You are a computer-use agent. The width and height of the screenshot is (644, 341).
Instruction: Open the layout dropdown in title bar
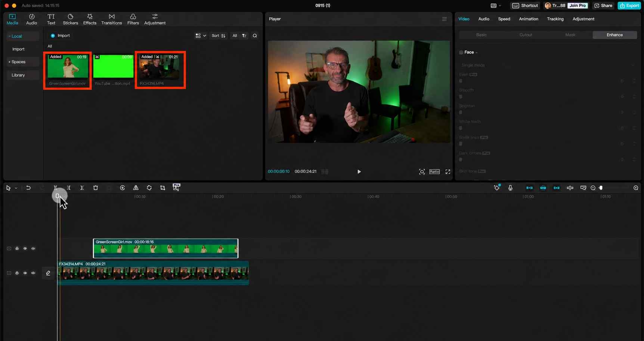pos(496,6)
